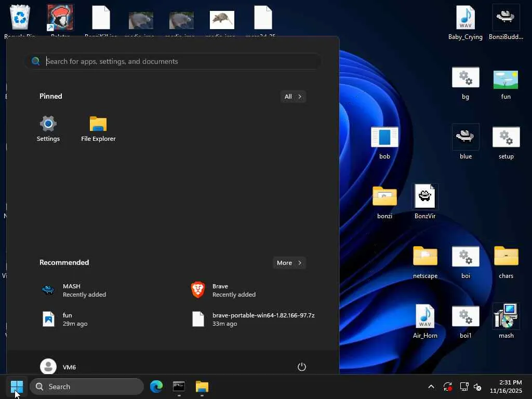Select the boi1 desktop file
This screenshot has width=532, height=399.
[465, 322]
